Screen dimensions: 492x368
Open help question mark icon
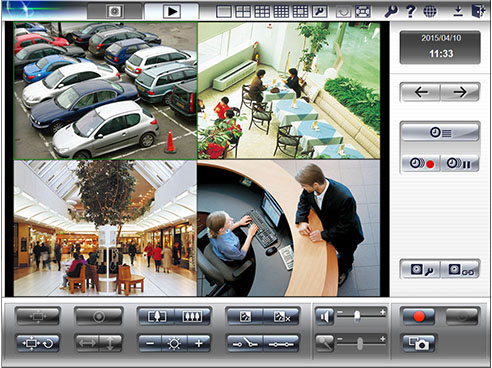(411, 12)
